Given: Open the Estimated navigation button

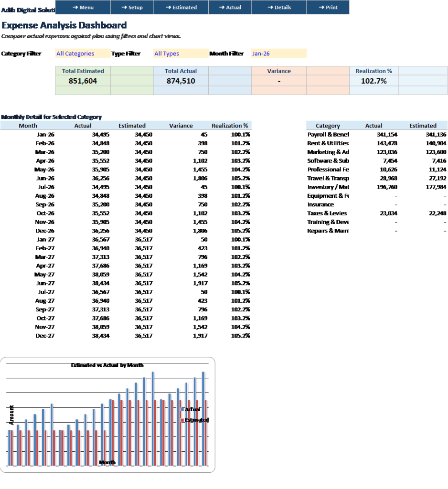Looking at the screenshot, I should 181,7.
